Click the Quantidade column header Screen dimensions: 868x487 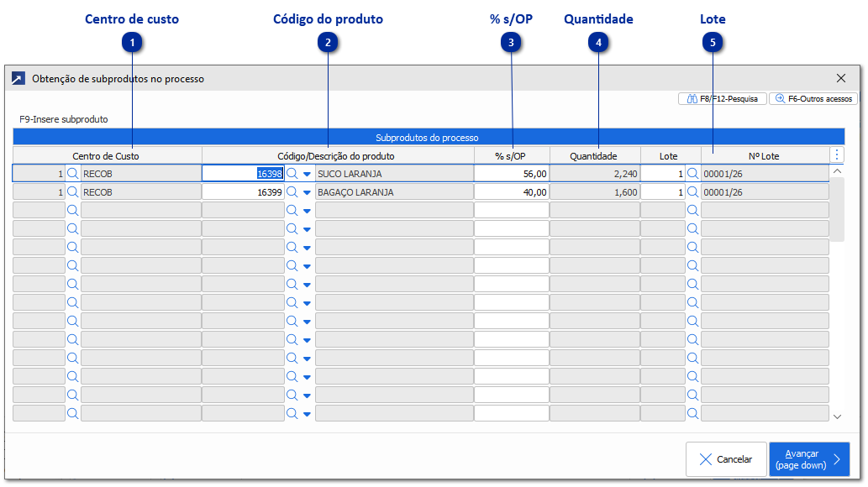[595, 155]
